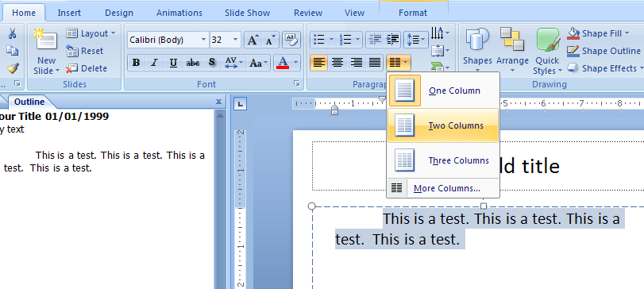Image resolution: width=644 pixels, height=289 pixels.
Task: Open the Arrange menu
Action: click(x=512, y=51)
